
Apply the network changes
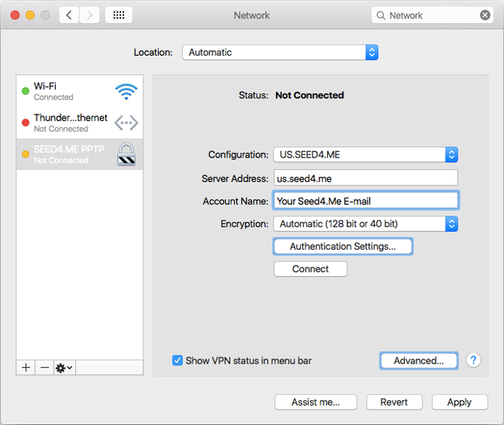coord(459,402)
